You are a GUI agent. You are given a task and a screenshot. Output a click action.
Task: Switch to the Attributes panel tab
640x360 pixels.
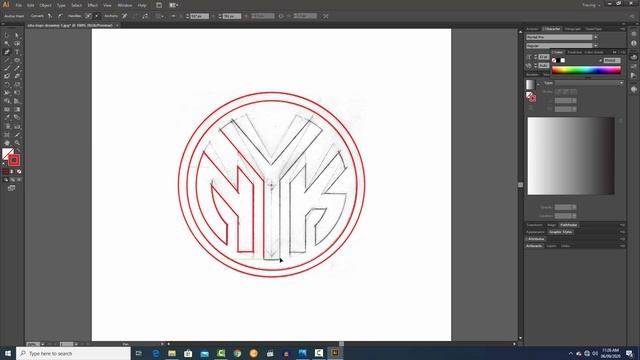[535, 239]
